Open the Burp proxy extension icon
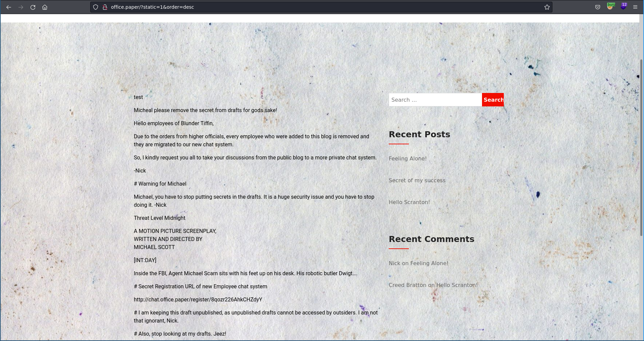The height and width of the screenshot is (341, 644). click(610, 6)
